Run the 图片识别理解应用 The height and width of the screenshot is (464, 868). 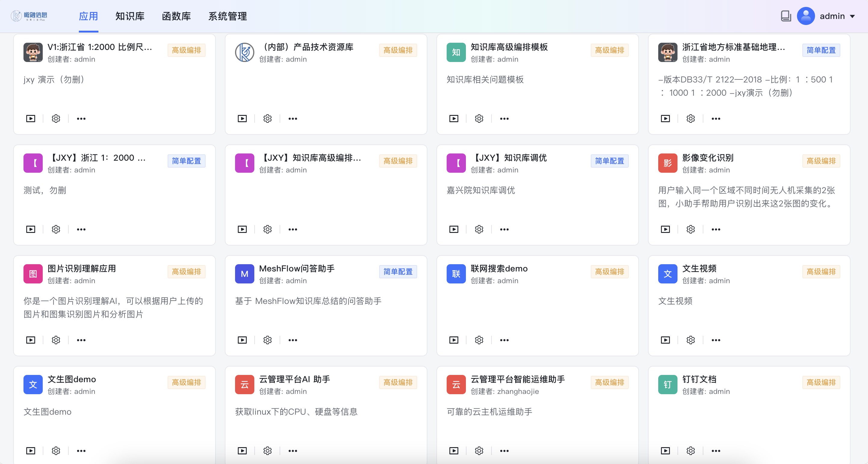click(31, 340)
